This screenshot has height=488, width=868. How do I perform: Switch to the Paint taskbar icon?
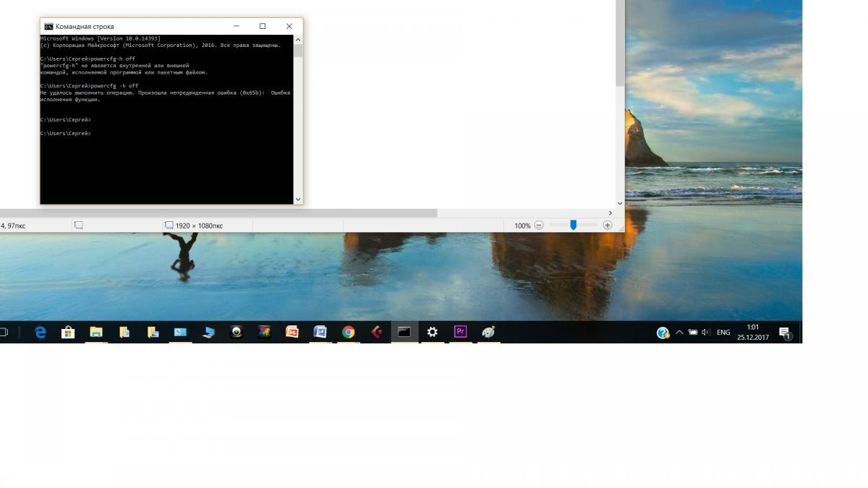click(488, 333)
